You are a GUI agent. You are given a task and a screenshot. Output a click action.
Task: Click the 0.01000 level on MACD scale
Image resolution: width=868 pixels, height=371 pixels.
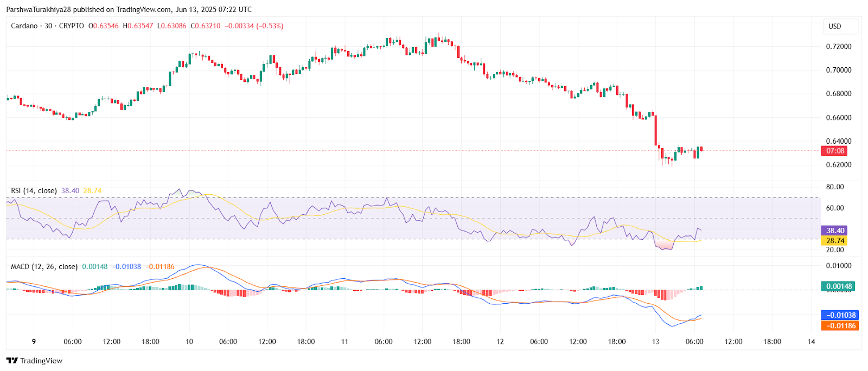(x=838, y=266)
